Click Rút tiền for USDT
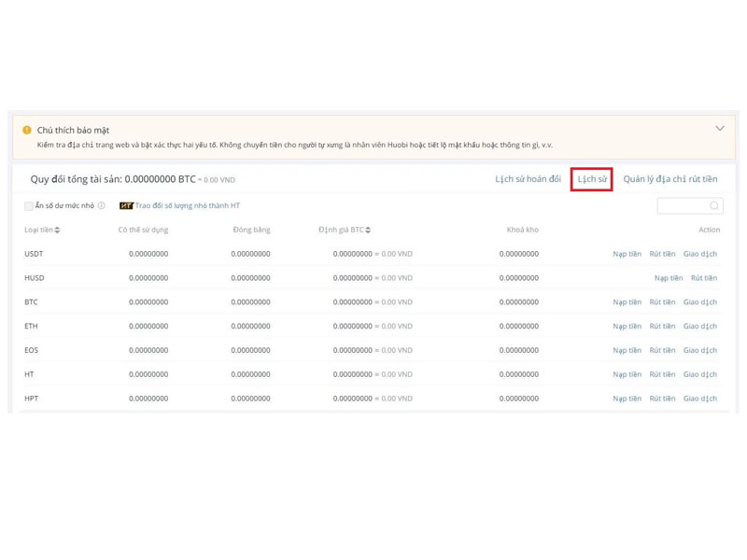This screenshot has height=560, width=747. click(x=662, y=254)
